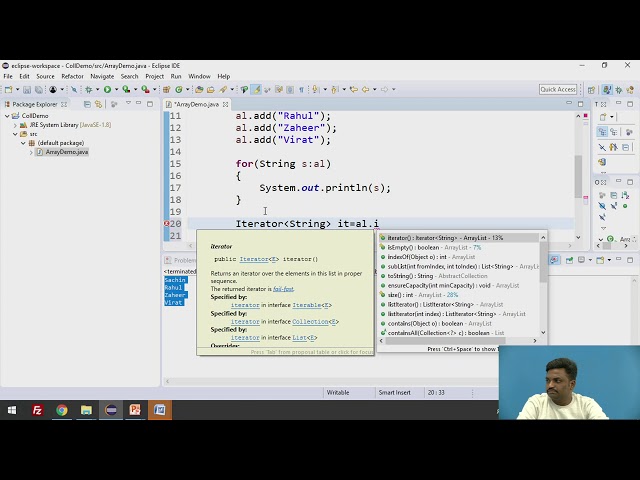Switch to the Java perspective icon

pyautogui.click(x=607, y=90)
